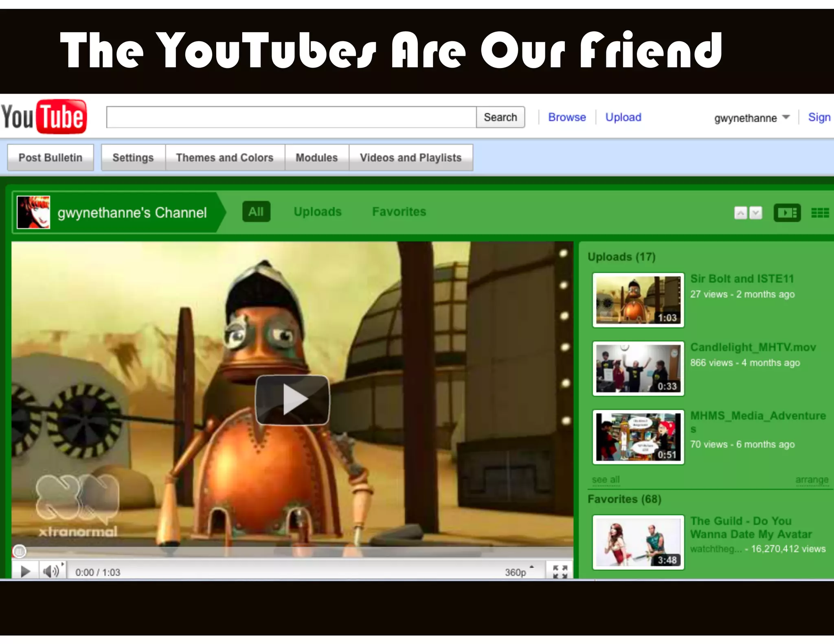Select the Uploads tab
This screenshot has width=834, height=644.
click(x=318, y=212)
